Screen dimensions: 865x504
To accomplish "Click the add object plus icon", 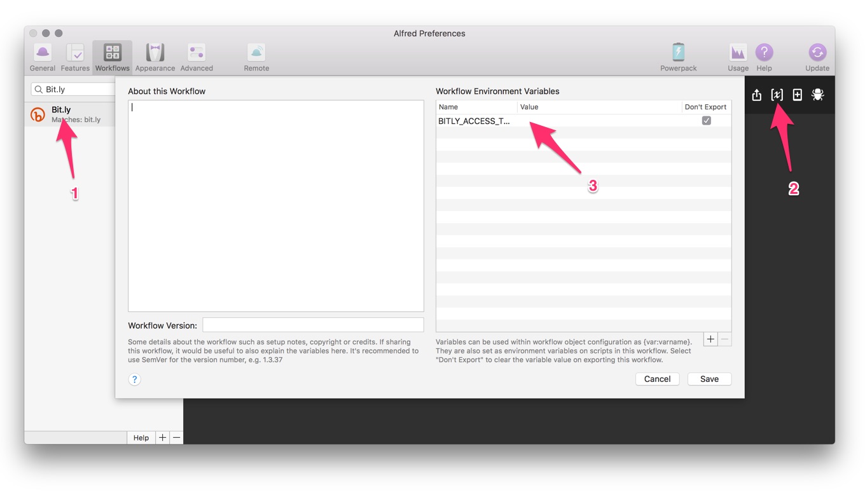I will pos(797,95).
